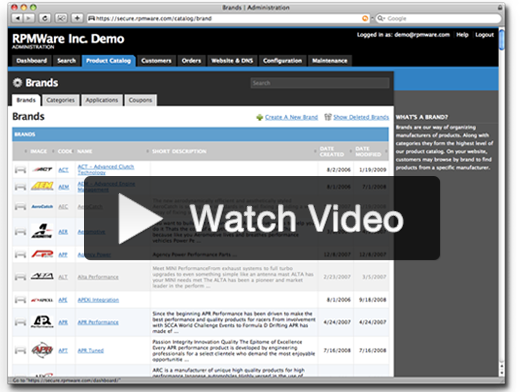Click the ACT brand logo thumbnail

click(42, 170)
